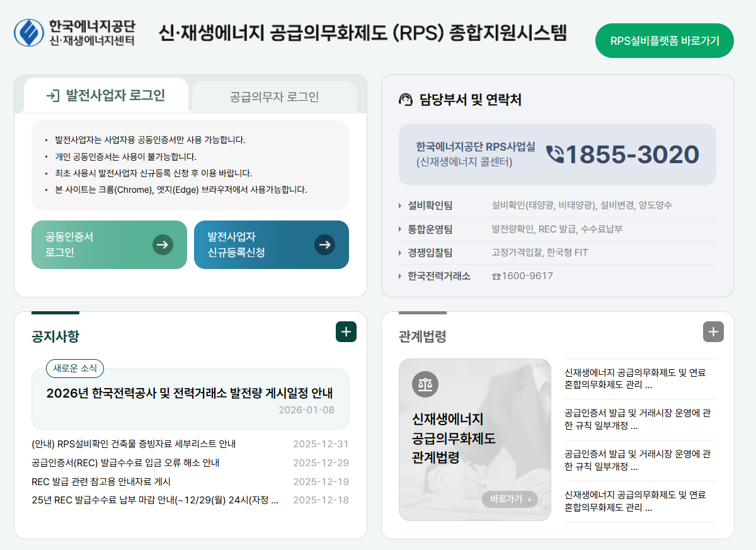The height and width of the screenshot is (550, 756).
Task: Click the arrow icon on 발전사업자 신규등록신청
Action: point(324,244)
